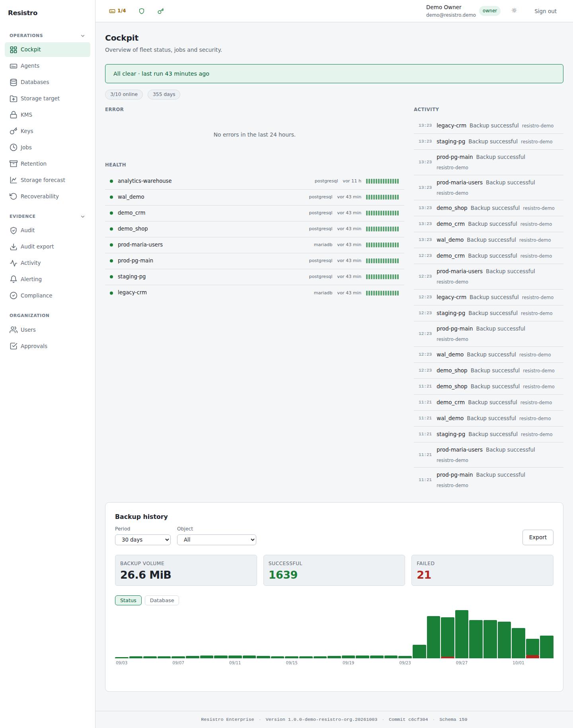
Task: Select prod-maria-users in health list
Action: point(255,245)
